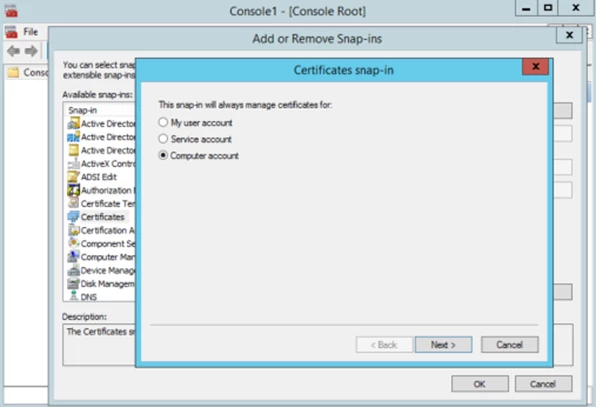Screen dimensions: 596x407
Task: Close the Add or Remove Snap-ins window
Action: [569, 35]
